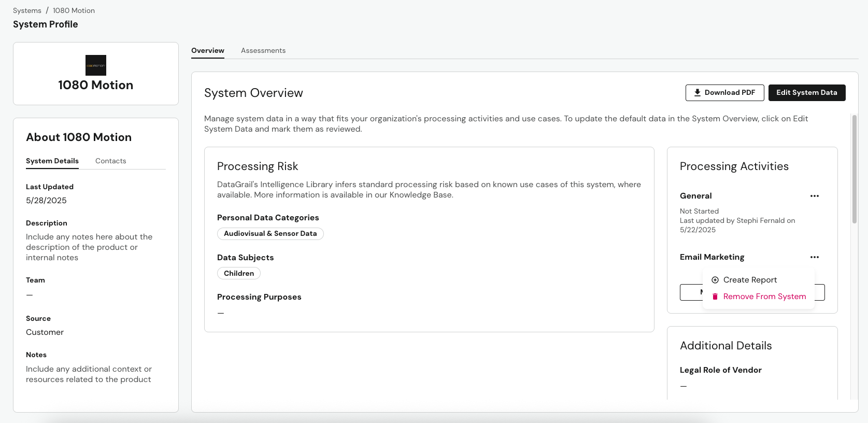Screen dimensions: 868x423
Task: Click the vertical scrollbar in System Overview
Action: pyautogui.click(x=854, y=169)
